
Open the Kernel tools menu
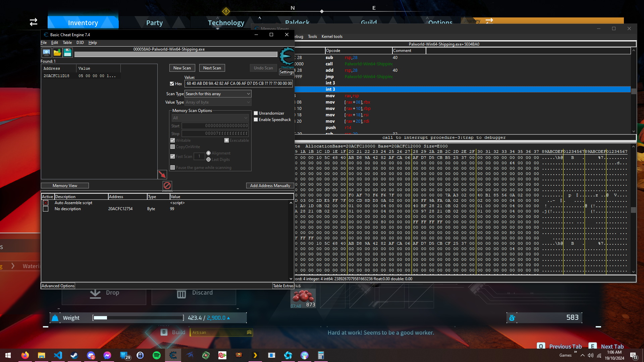click(x=332, y=37)
